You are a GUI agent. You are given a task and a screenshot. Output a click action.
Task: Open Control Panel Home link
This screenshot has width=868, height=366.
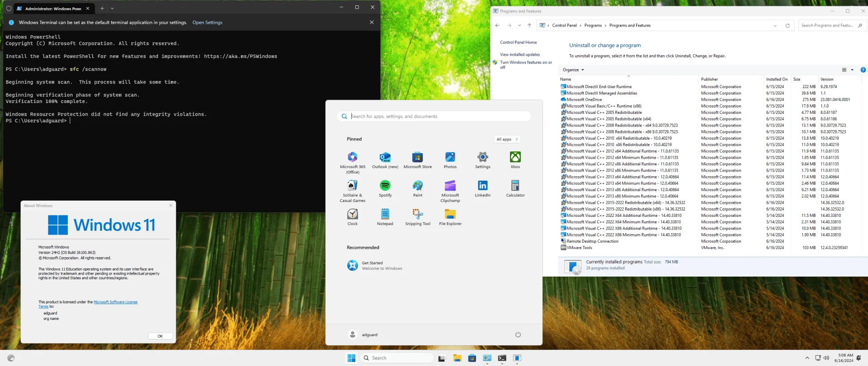coord(518,42)
